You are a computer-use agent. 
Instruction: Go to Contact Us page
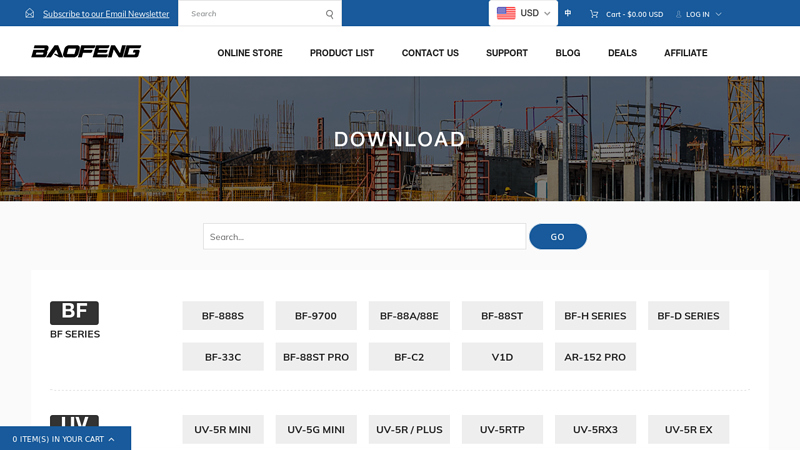430,53
